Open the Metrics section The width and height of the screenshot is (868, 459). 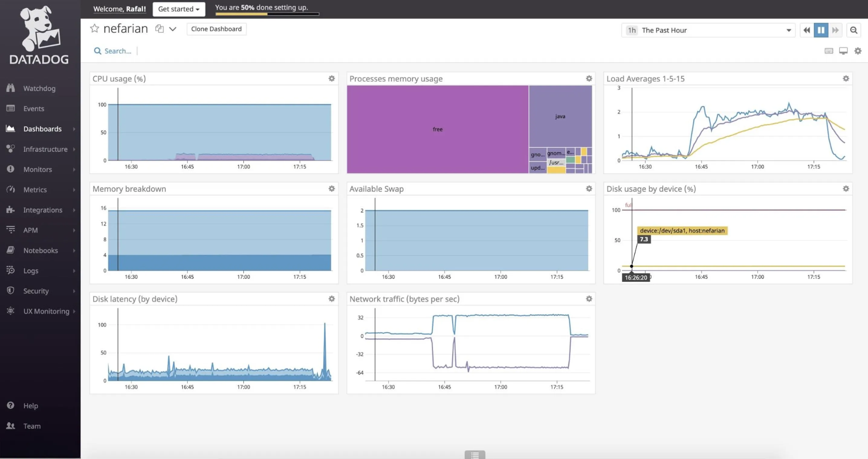(x=35, y=189)
